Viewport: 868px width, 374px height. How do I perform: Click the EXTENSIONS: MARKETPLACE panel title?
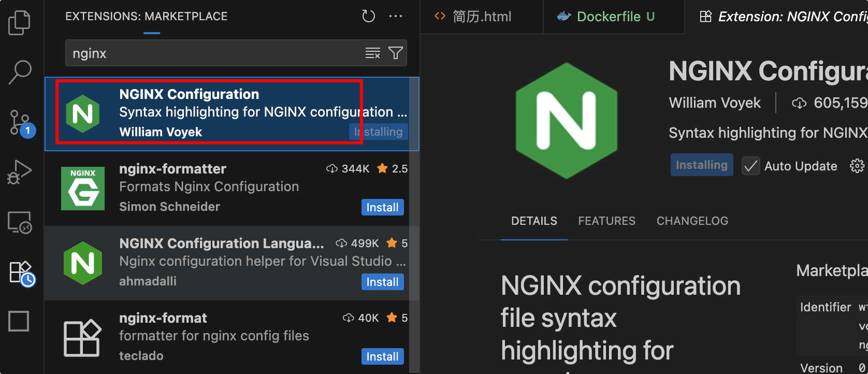(146, 17)
